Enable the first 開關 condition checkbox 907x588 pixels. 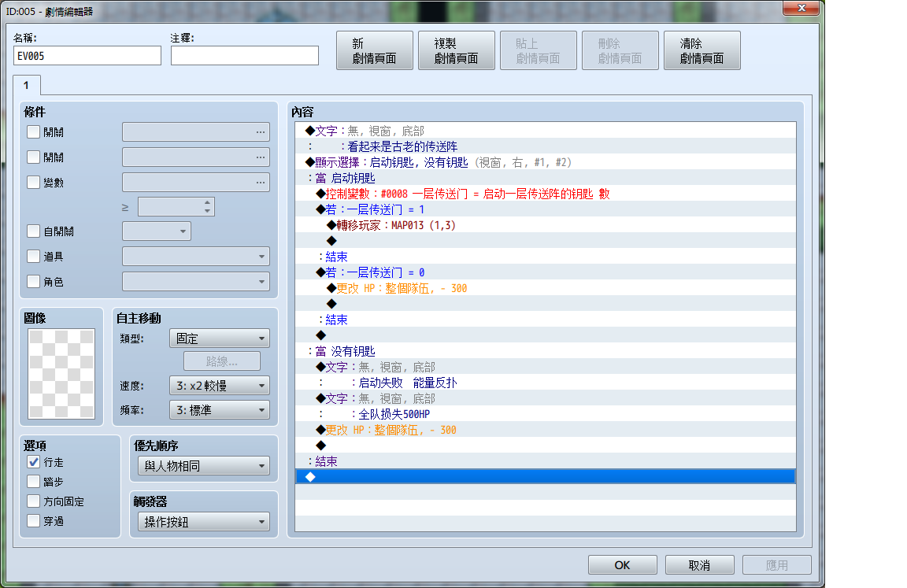coord(34,132)
